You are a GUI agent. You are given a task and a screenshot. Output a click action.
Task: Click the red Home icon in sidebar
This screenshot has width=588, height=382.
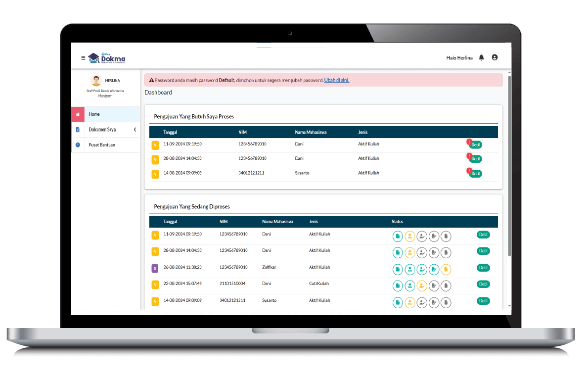pyautogui.click(x=78, y=114)
